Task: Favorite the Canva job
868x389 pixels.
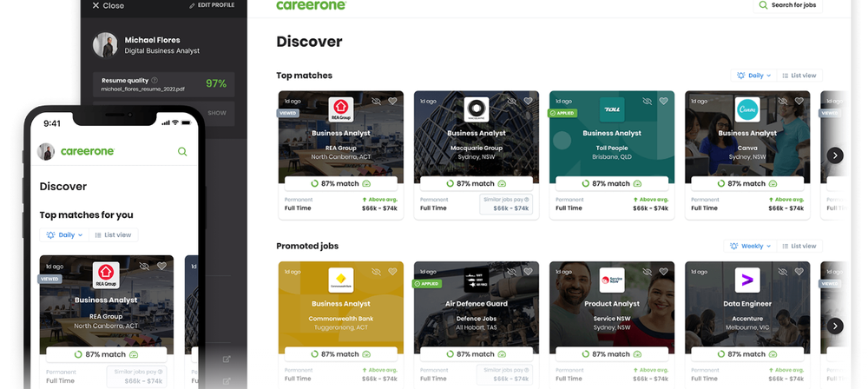Action: click(799, 102)
